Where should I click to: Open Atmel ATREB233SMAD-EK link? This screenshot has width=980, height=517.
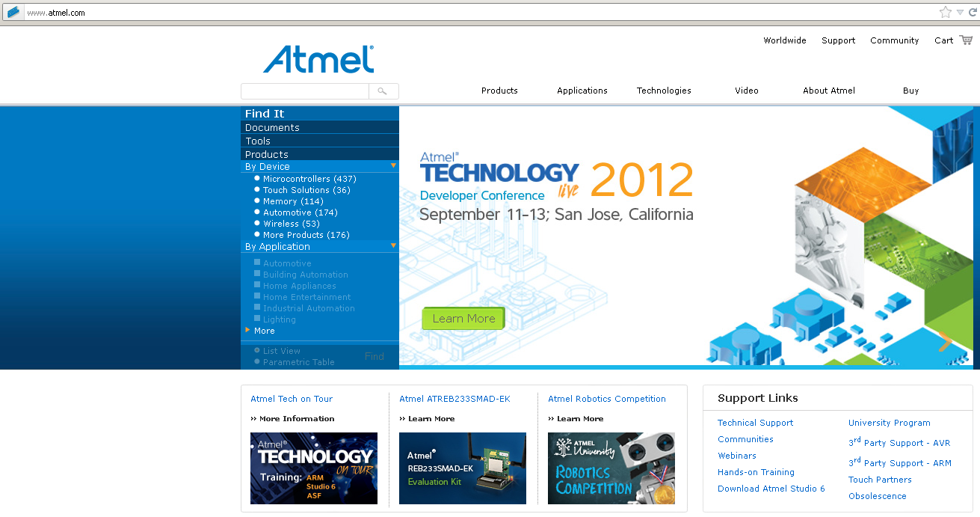454,399
